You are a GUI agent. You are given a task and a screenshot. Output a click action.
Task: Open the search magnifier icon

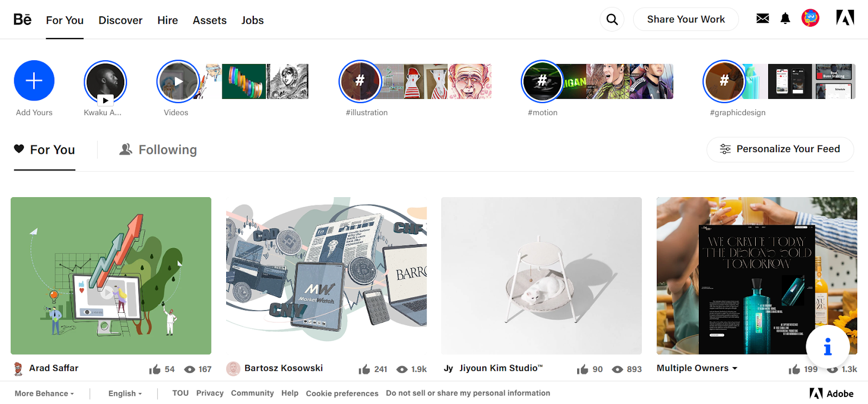pyautogui.click(x=612, y=20)
